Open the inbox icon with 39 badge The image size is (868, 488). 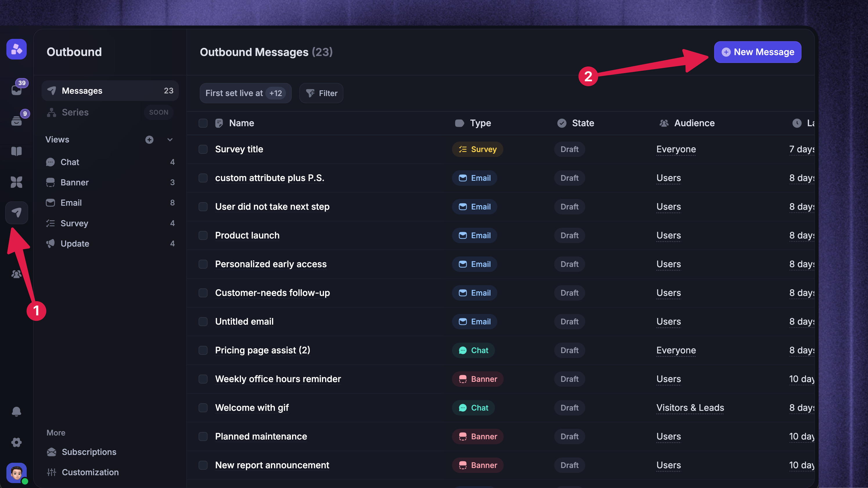[x=17, y=90]
